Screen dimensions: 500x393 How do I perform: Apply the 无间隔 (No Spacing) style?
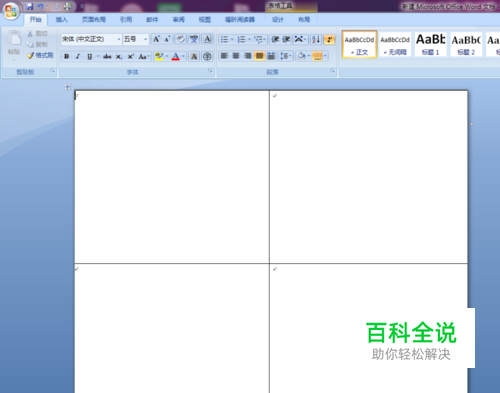click(395, 44)
